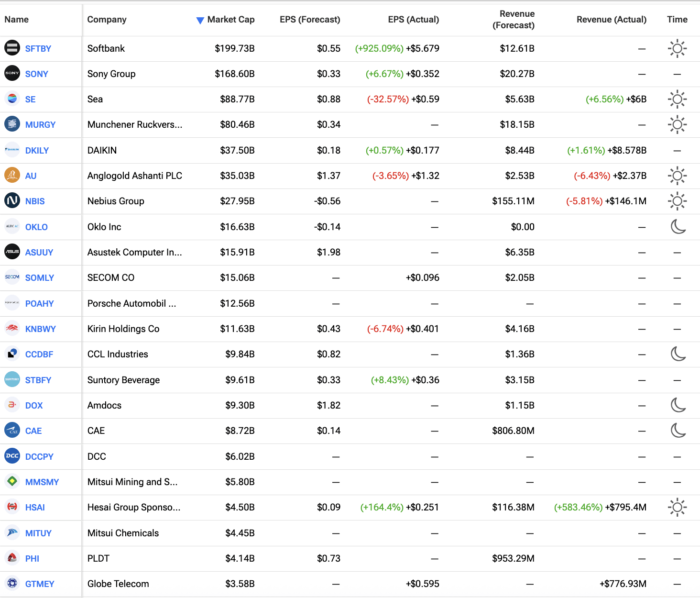Open the HSAI ticker link
This screenshot has width=700, height=598.
[x=35, y=508]
